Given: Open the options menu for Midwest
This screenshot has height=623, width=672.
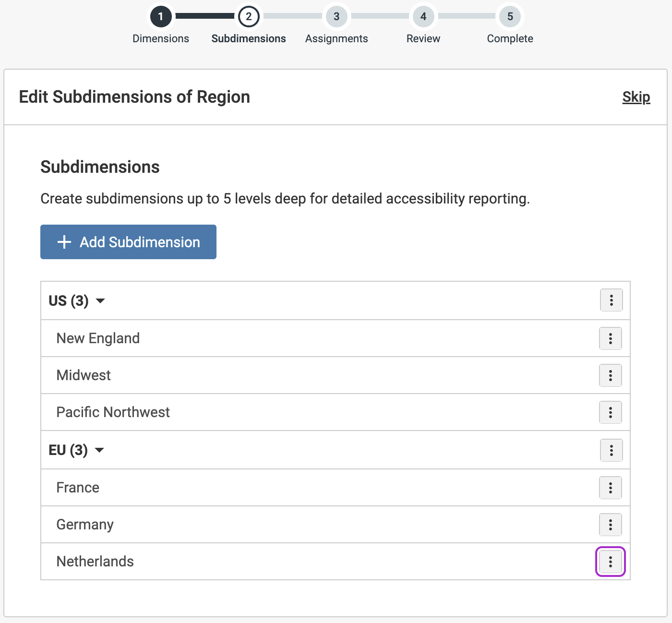Looking at the screenshot, I should tap(610, 375).
